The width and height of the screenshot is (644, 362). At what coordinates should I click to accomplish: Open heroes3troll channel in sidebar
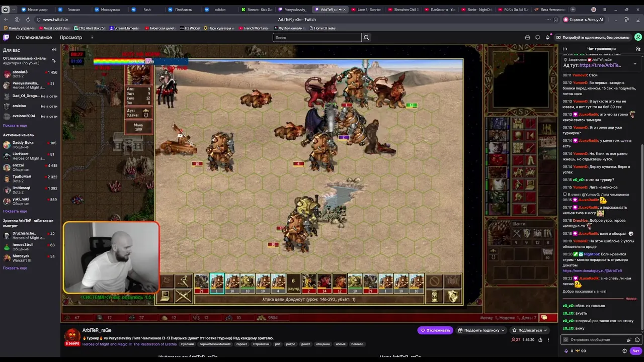[x=30, y=247]
